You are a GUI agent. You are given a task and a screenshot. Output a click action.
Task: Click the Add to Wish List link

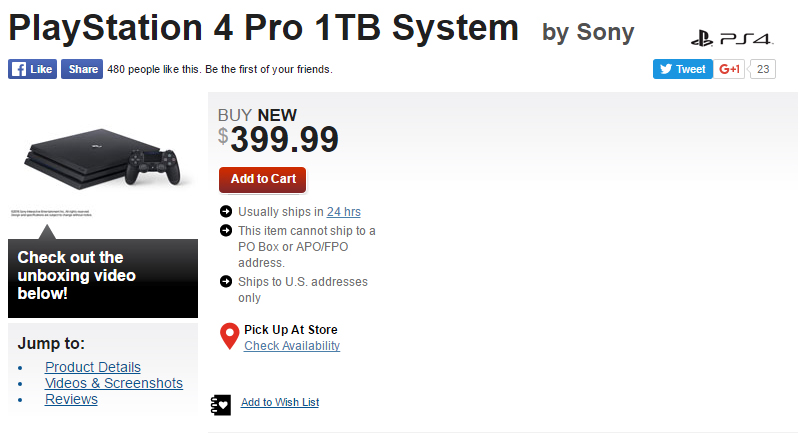[x=280, y=403]
